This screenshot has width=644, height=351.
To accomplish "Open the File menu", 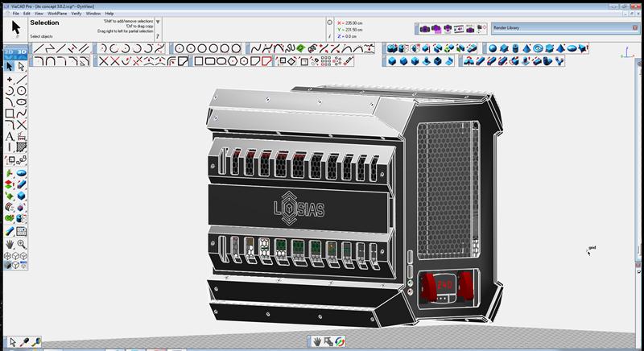I will click(15, 14).
